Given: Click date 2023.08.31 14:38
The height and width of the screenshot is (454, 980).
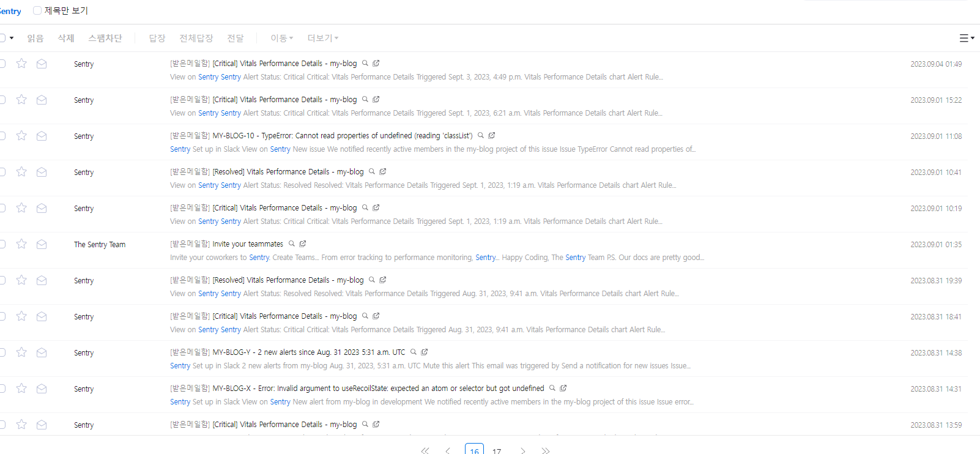Looking at the screenshot, I should pyautogui.click(x=936, y=353).
